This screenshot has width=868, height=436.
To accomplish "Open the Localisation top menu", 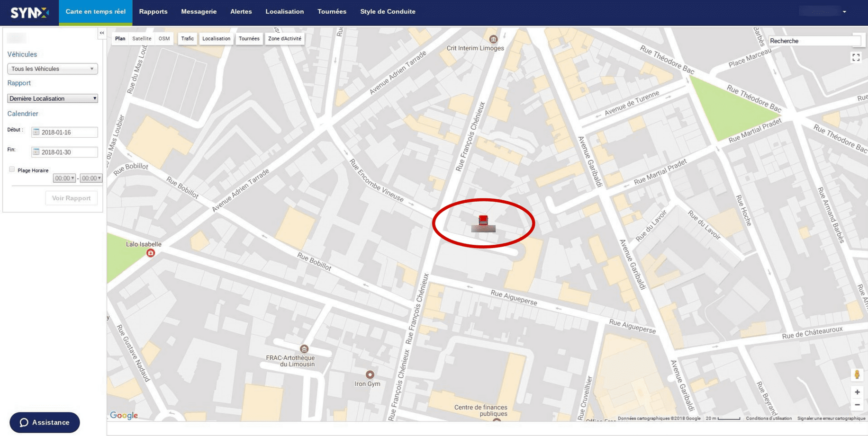I will click(x=284, y=12).
